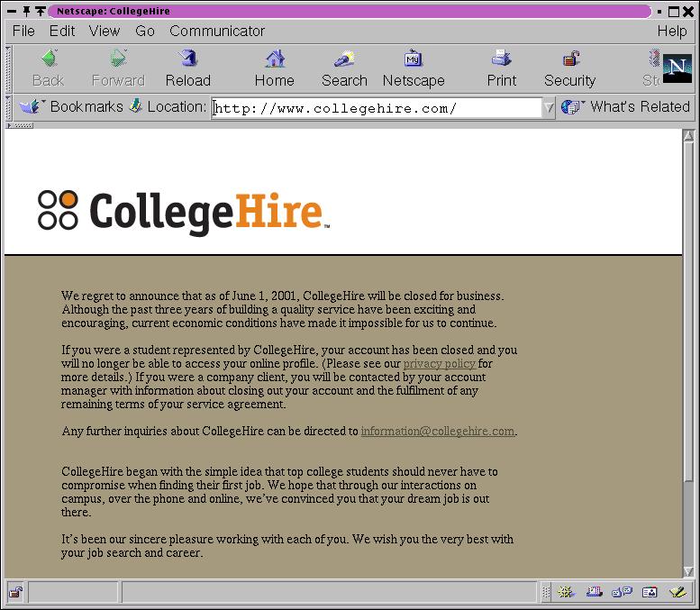The width and height of the screenshot is (700, 610).
Task: Open the Go menu
Action: 145,31
